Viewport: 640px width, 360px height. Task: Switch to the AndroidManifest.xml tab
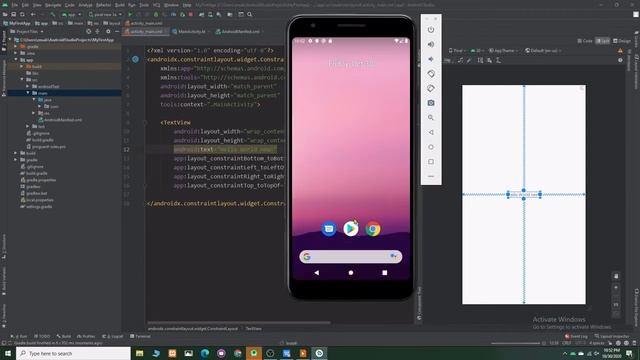240,31
